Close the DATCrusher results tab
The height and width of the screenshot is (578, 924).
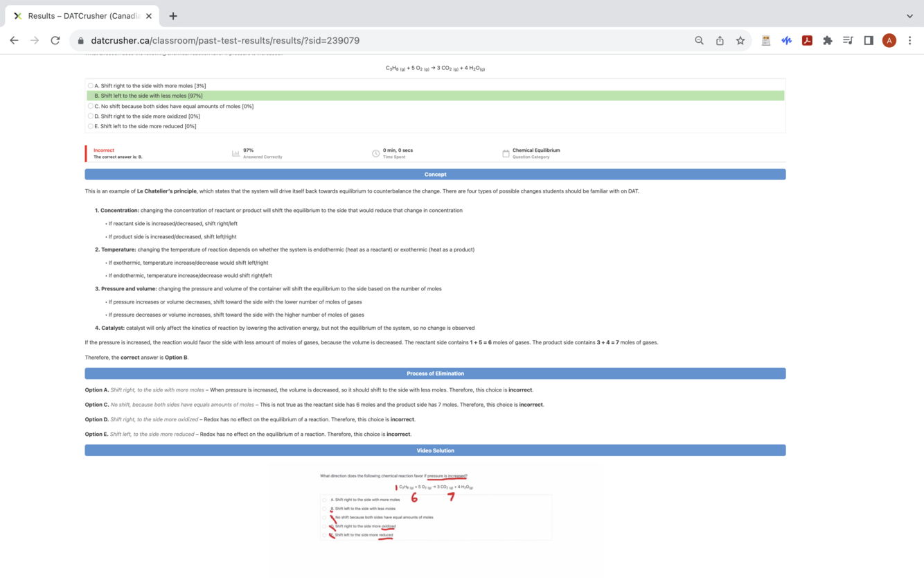[x=149, y=16]
